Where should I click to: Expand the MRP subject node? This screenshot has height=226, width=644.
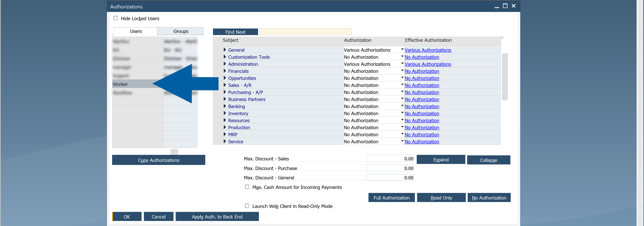225,134
